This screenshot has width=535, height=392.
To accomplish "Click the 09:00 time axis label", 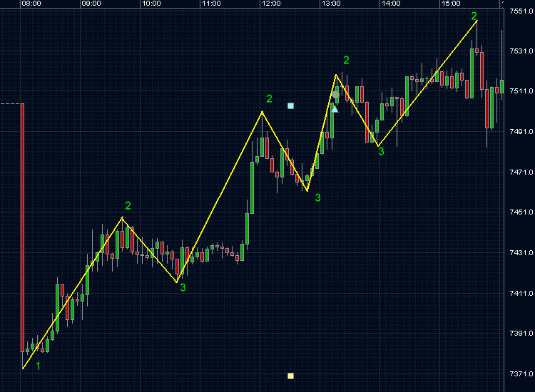I will point(91,4).
